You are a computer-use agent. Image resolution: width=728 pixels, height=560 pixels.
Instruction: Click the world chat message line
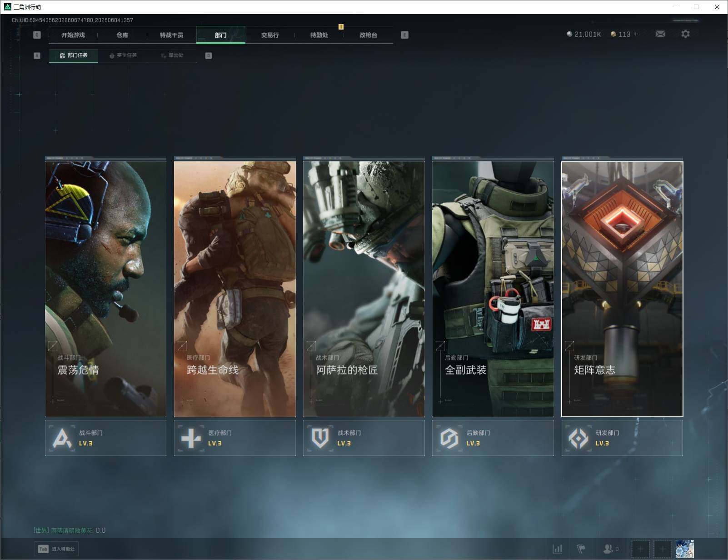click(70, 530)
